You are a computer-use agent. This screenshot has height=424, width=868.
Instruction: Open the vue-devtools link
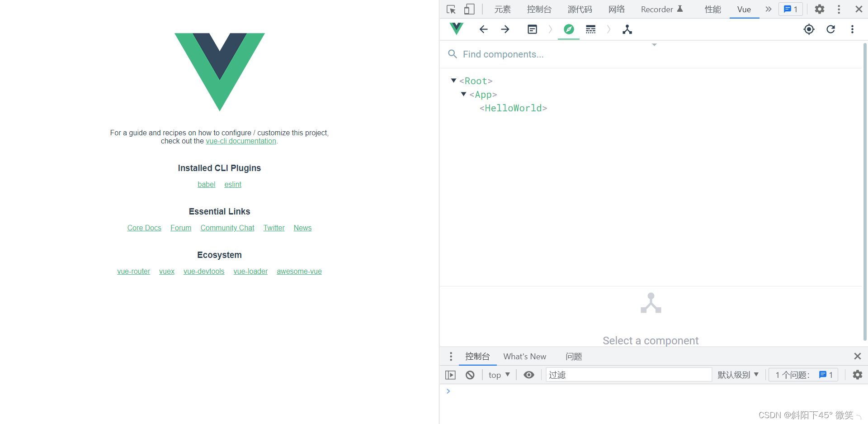204,272
